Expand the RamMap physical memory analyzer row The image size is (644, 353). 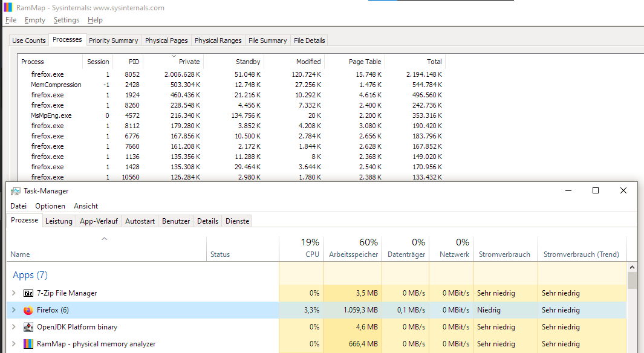[x=13, y=343]
